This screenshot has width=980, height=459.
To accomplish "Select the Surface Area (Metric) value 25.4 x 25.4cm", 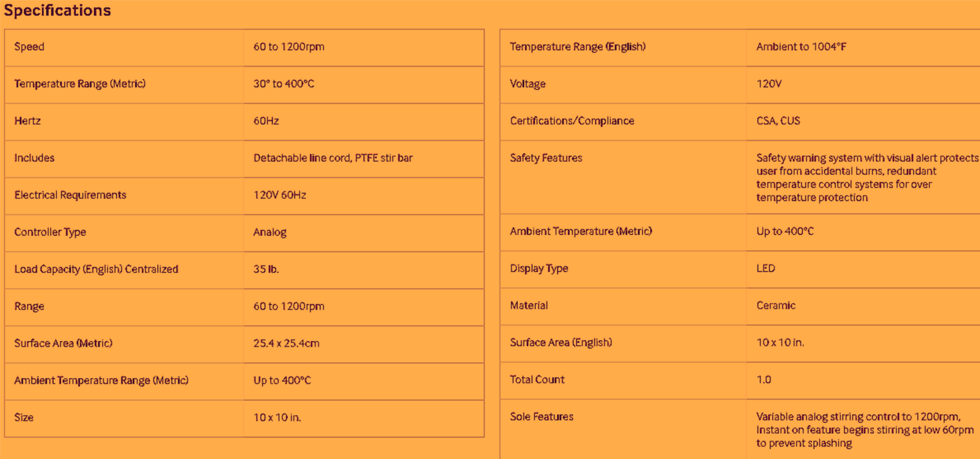I will (286, 344).
